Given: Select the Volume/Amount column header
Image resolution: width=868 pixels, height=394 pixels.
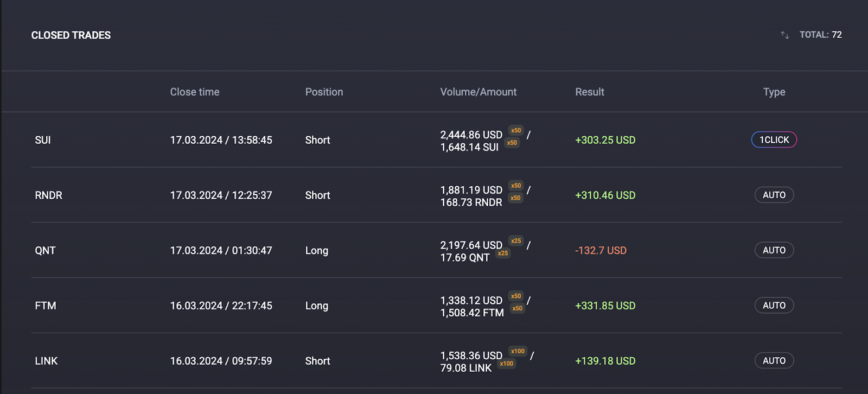Looking at the screenshot, I should tap(478, 92).
